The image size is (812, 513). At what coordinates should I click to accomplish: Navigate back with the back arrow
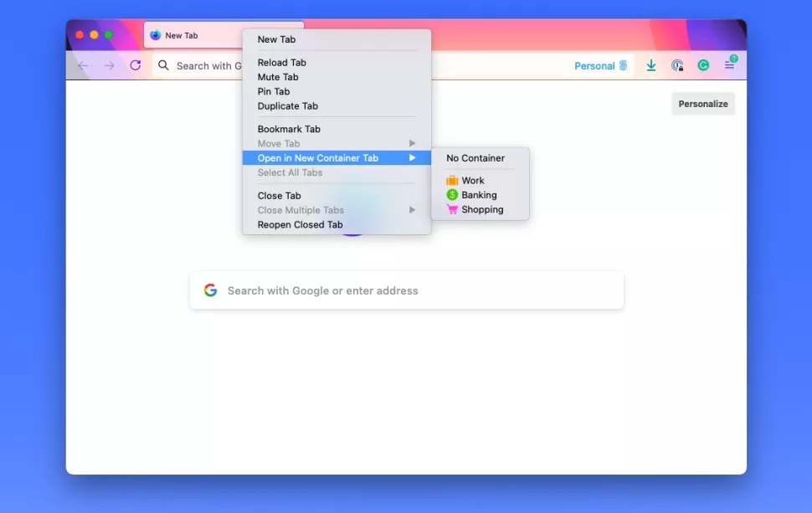pos(83,65)
